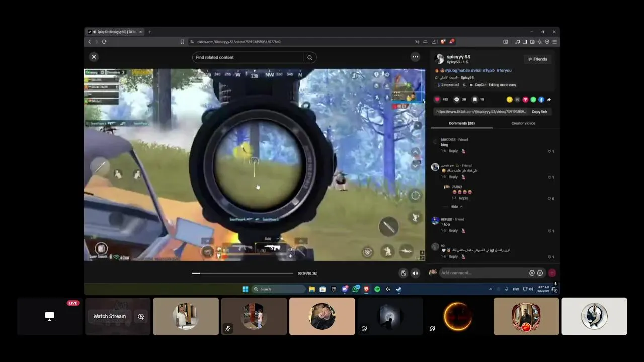644x362 pixels.
Task: Like REFLEX's "top" comment
Action: click(550, 231)
